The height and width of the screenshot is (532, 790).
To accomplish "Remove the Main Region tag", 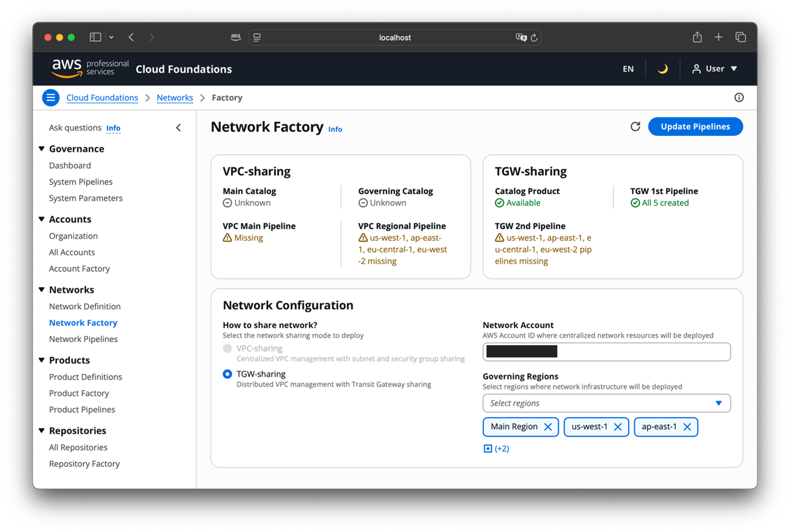I will coord(548,427).
